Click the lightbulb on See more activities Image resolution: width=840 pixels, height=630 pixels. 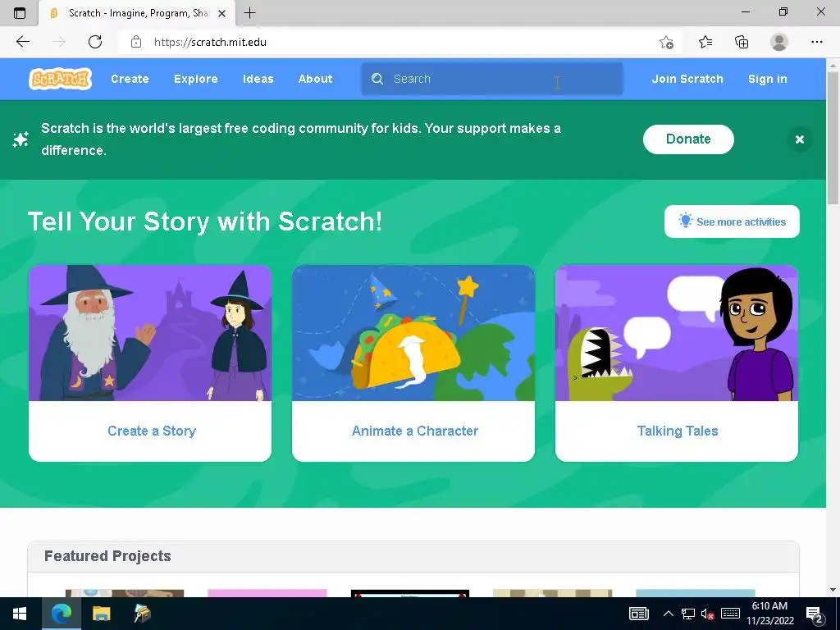[685, 220]
